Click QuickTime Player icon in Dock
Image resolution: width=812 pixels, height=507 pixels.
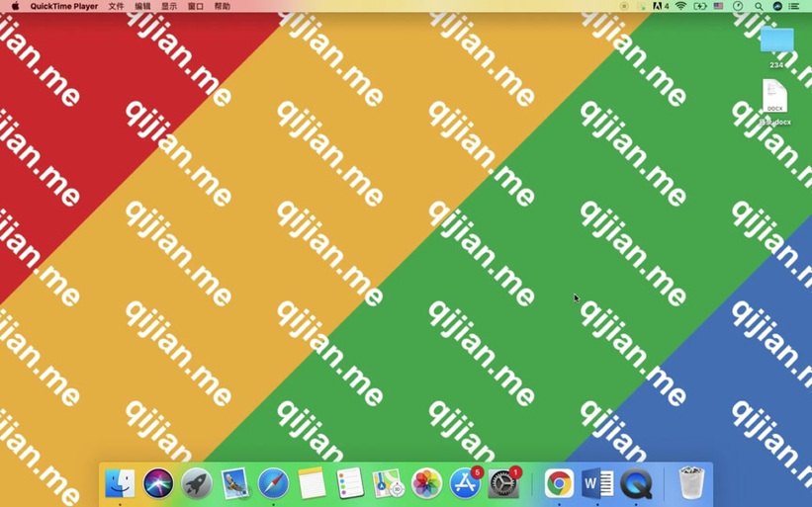click(636, 483)
